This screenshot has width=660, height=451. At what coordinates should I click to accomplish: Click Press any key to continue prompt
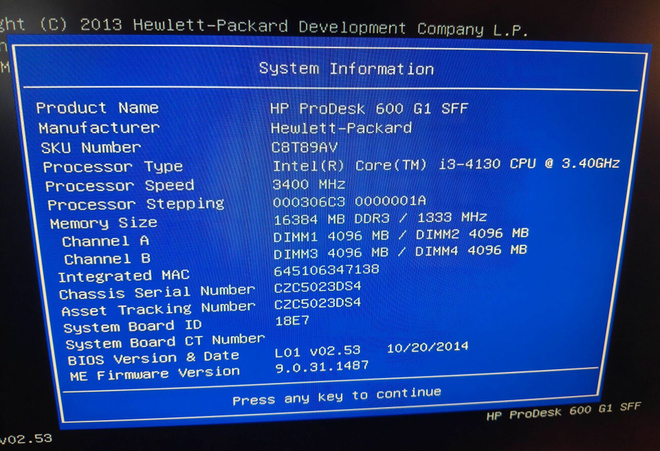pyautogui.click(x=337, y=396)
